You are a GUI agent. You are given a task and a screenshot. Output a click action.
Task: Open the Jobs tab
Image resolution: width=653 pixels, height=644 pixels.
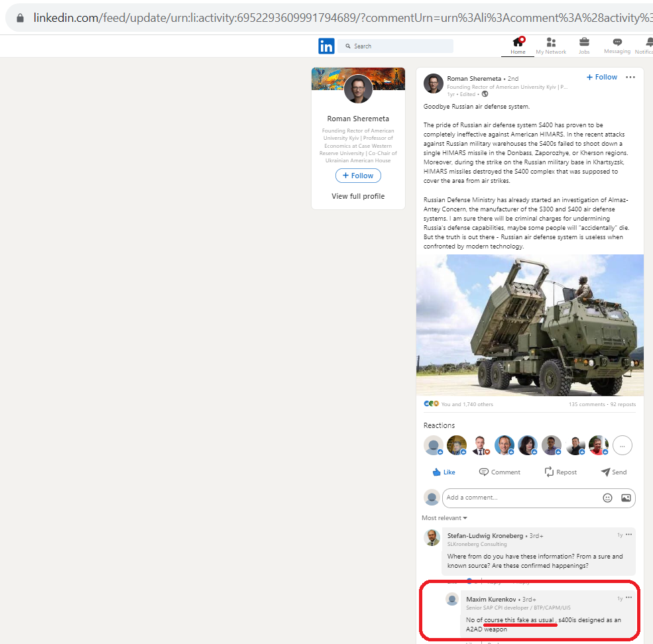point(584,46)
